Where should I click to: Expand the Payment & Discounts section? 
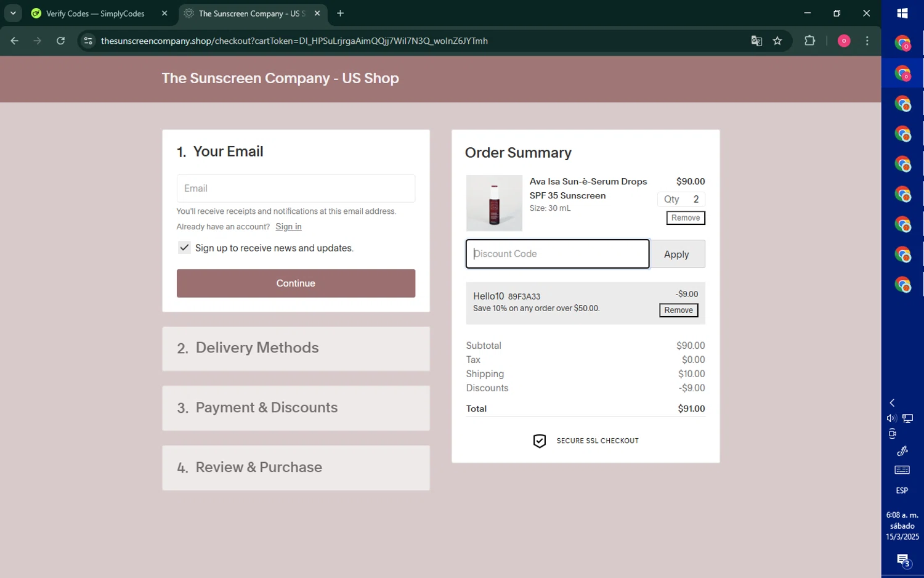pyautogui.click(x=296, y=408)
